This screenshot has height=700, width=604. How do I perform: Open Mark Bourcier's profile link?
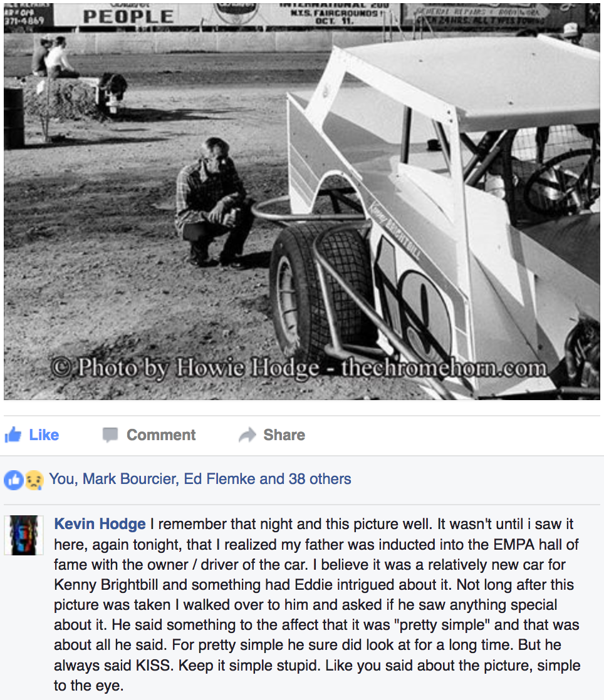point(129,479)
